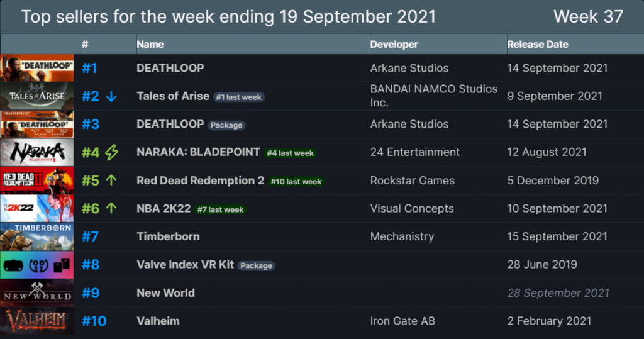Click the green up arrow beside #6

click(x=111, y=208)
